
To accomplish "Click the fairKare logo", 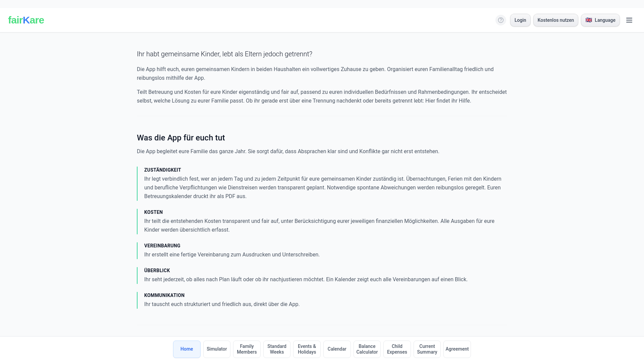I will 26,20.
